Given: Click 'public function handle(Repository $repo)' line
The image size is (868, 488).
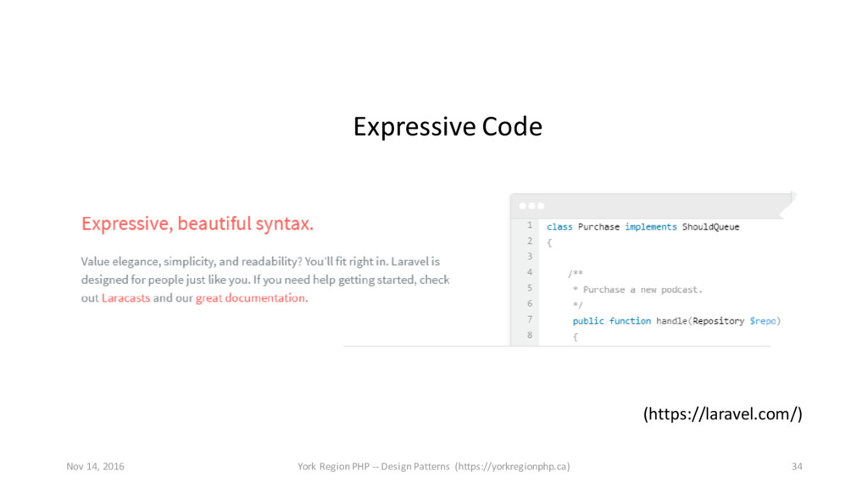Looking at the screenshot, I should click(x=676, y=321).
